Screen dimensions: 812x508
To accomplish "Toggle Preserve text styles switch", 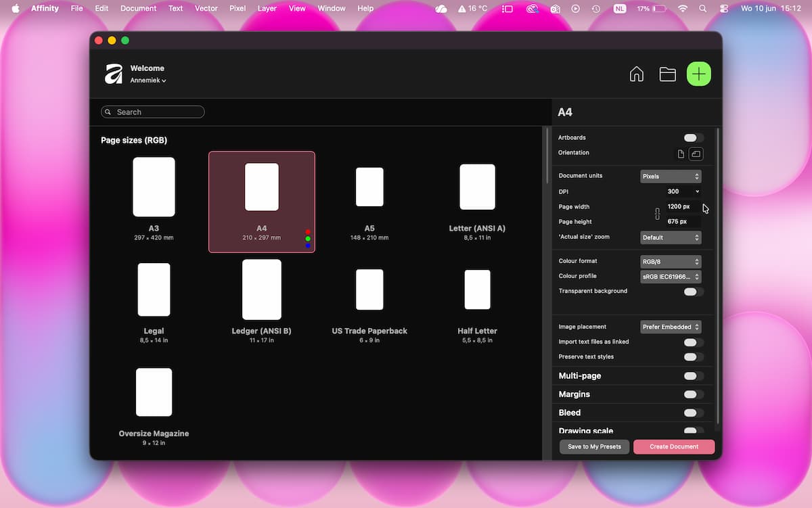I will (x=694, y=357).
